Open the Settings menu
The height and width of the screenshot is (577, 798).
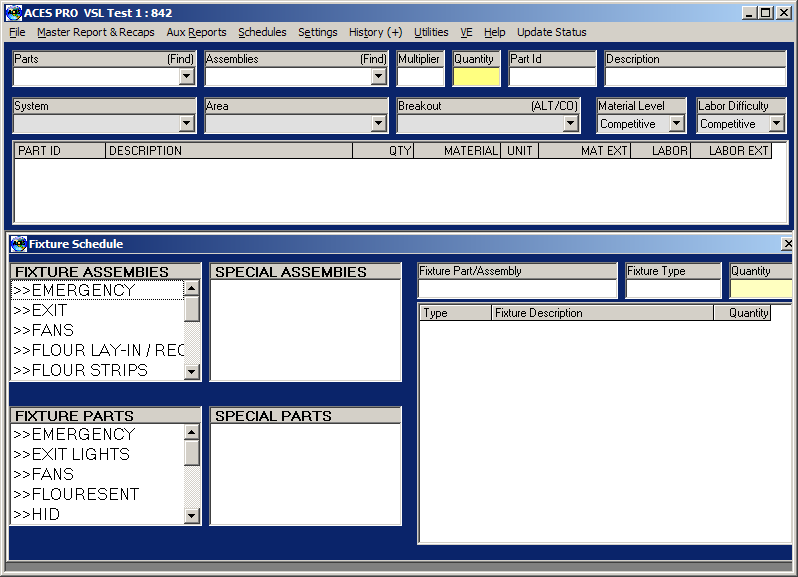pos(318,32)
